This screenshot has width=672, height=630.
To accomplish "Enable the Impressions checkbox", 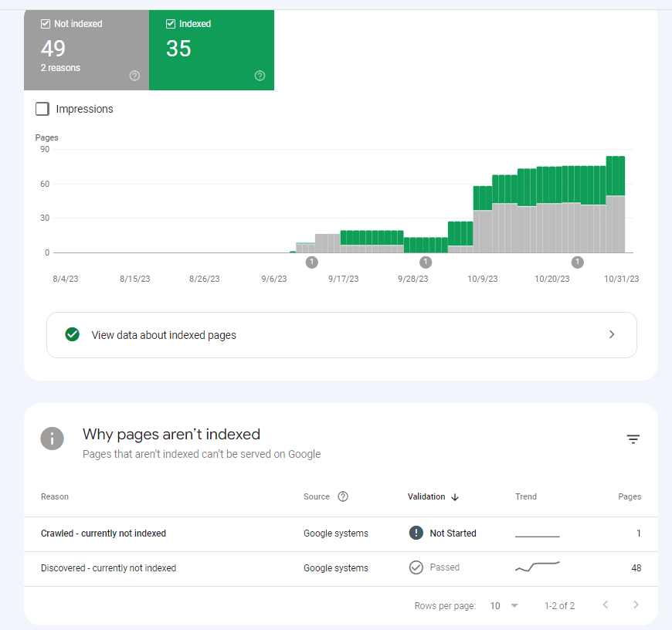I will pyautogui.click(x=42, y=109).
